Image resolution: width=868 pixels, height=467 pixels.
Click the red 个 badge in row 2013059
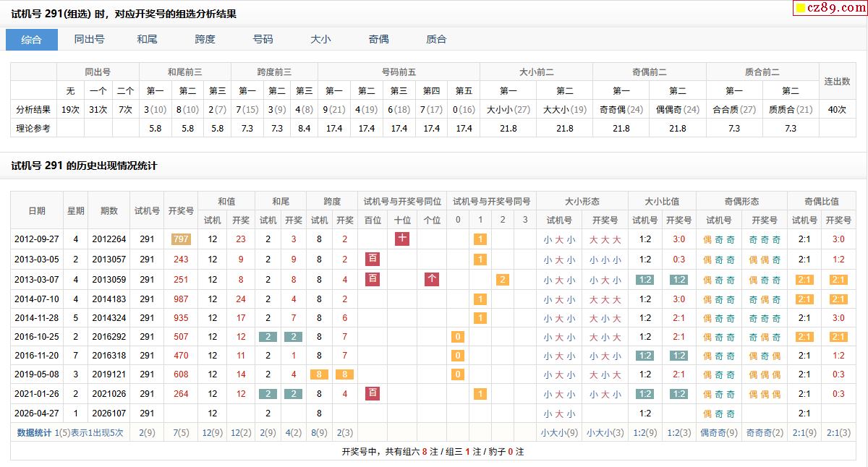coord(432,279)
